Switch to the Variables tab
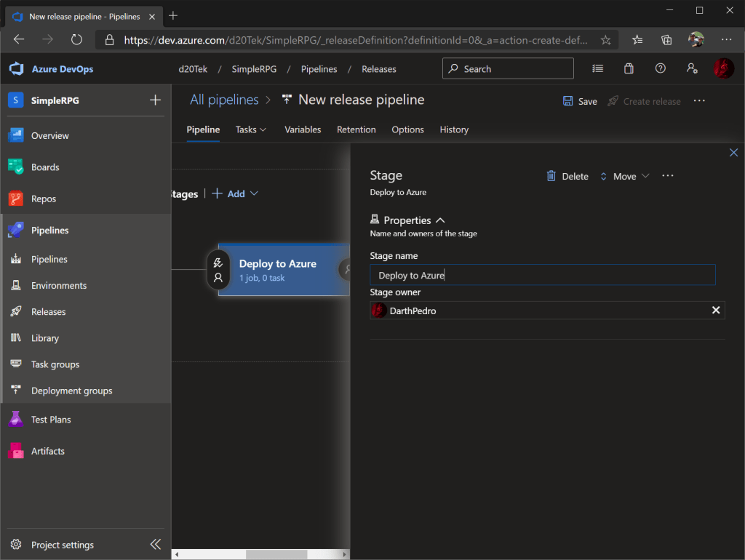The height and width of the screenshot is (560, 745). 303,129
